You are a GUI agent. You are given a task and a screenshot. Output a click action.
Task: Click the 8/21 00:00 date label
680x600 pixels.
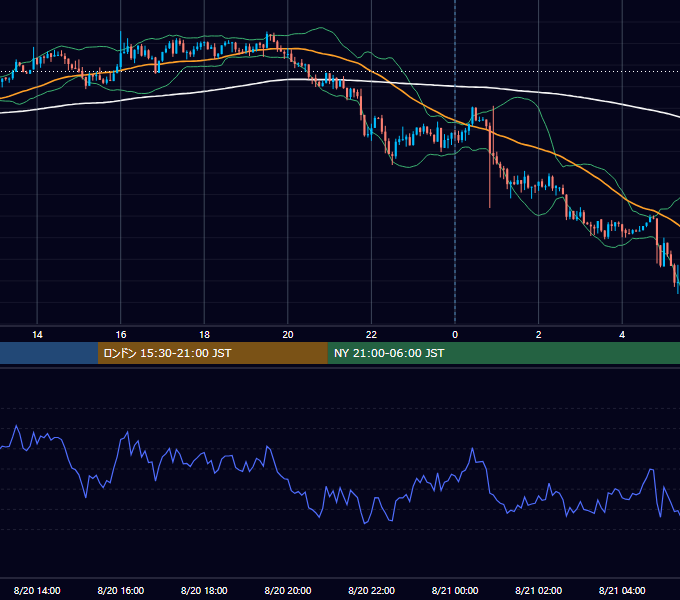(455, 590)
